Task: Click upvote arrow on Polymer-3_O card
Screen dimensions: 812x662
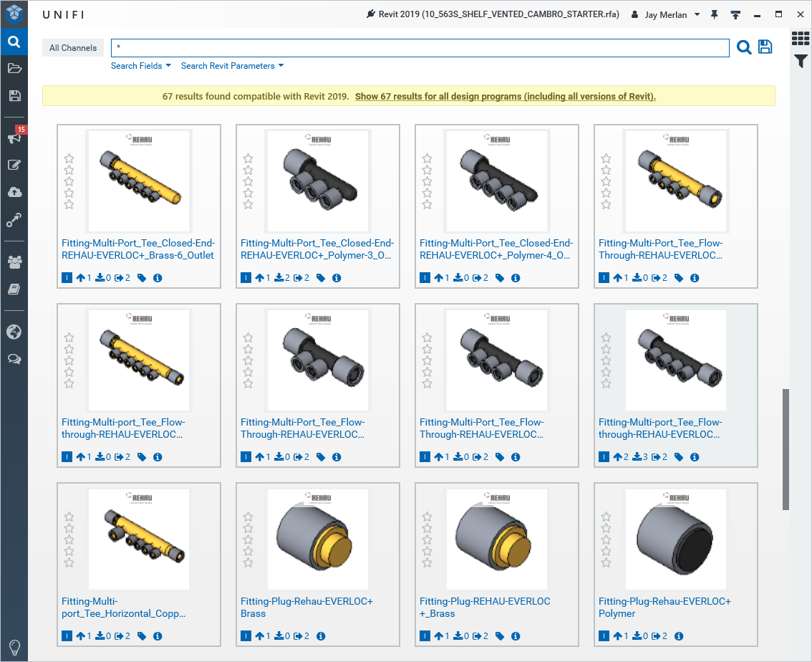Action: point(259,278)
